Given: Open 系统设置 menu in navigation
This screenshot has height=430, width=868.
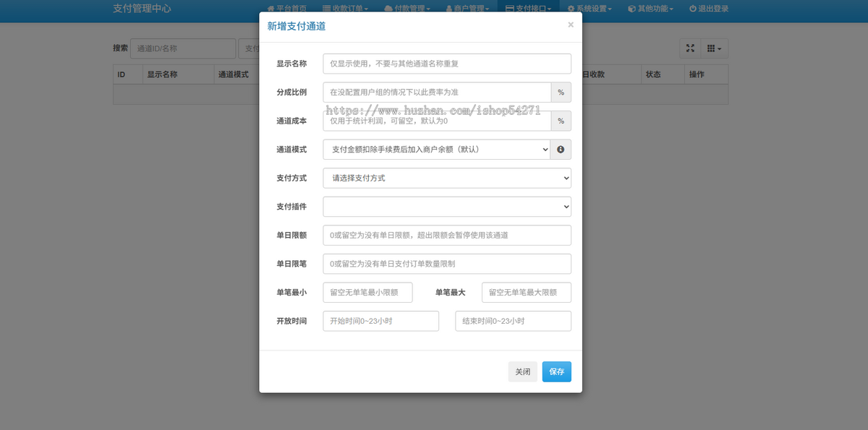Looking at the screenshot, I should coord(590,9).
